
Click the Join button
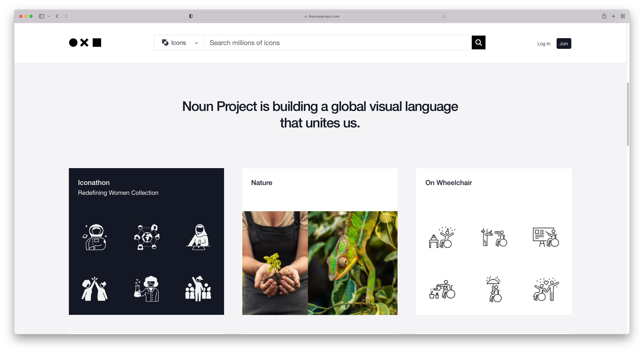point(564,43)
